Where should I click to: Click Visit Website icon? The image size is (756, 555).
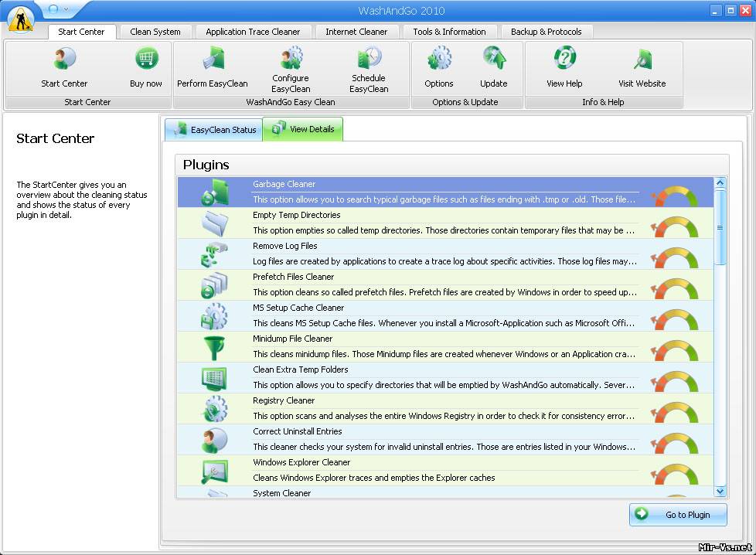pyautogui.click(x=642, y=60)
